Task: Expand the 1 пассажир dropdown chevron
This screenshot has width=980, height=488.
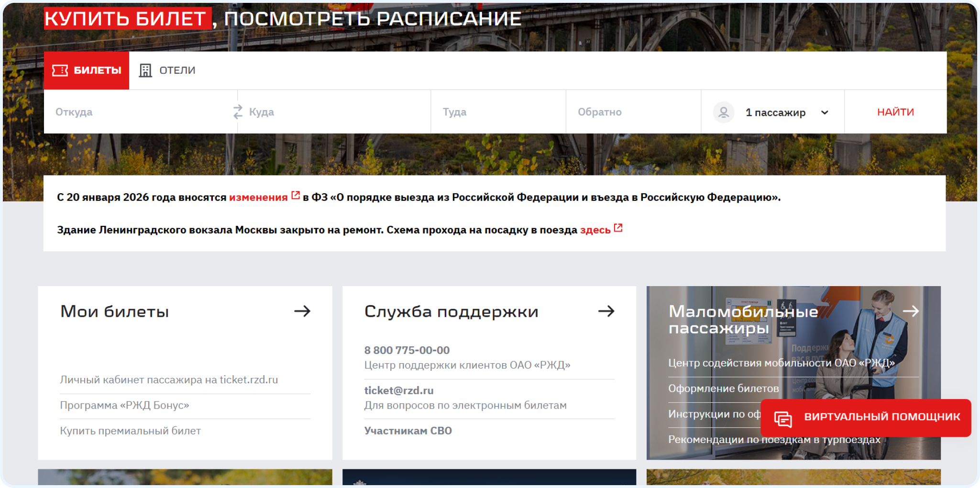Action: tap(825, 112)
